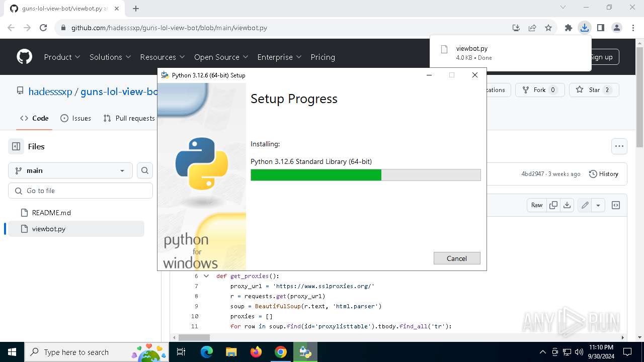Screen dimensions: 644x362
Task: Click the network icon in system tray
Action: (567, 352)
